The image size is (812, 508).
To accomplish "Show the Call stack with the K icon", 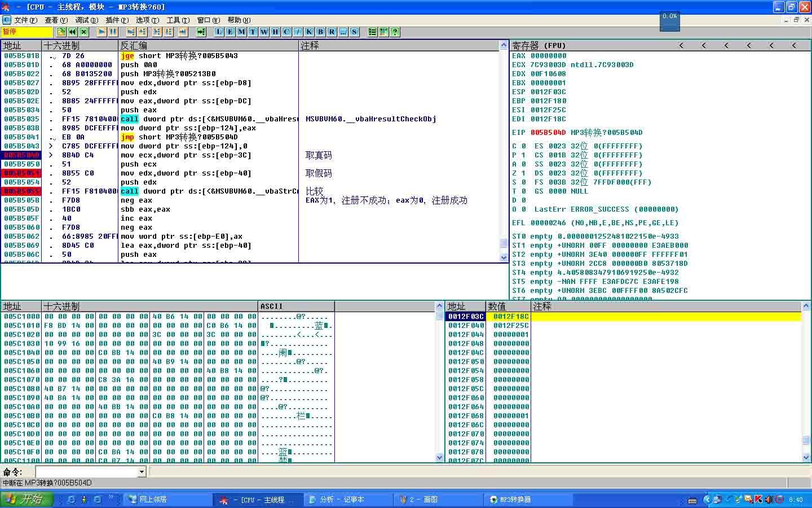I will [309, 32].
